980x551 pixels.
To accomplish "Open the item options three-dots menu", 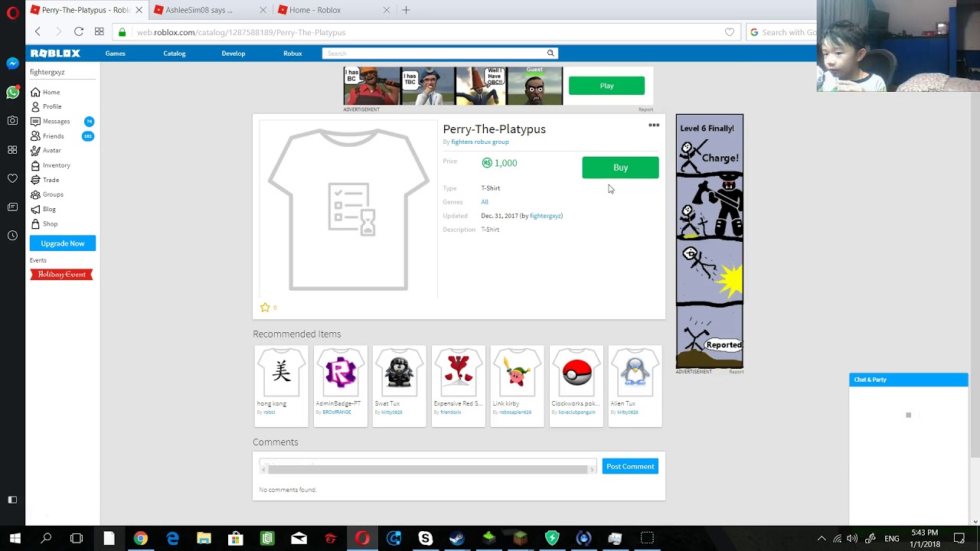I will click(654, 125).
